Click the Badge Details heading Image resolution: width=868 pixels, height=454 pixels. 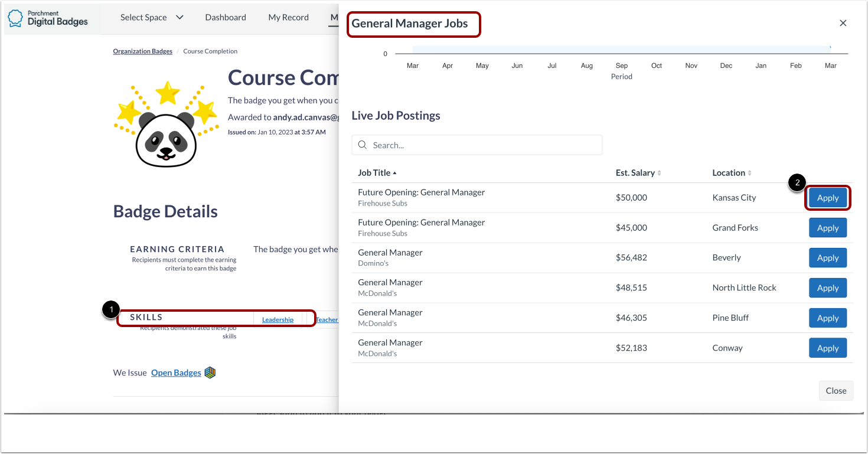point(165,211)
